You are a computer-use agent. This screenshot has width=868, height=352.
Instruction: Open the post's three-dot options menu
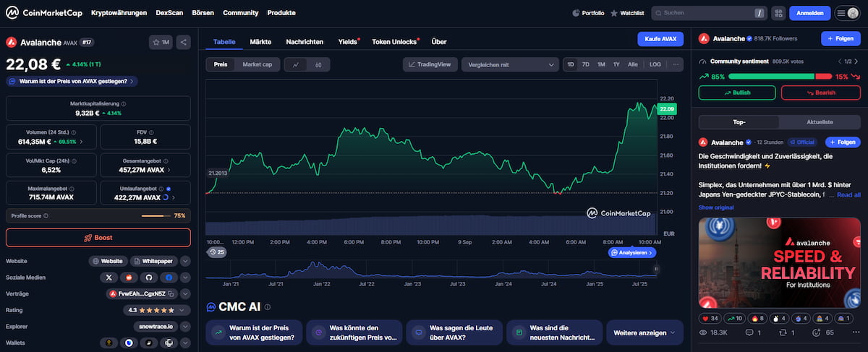click(x=858, y=333)
